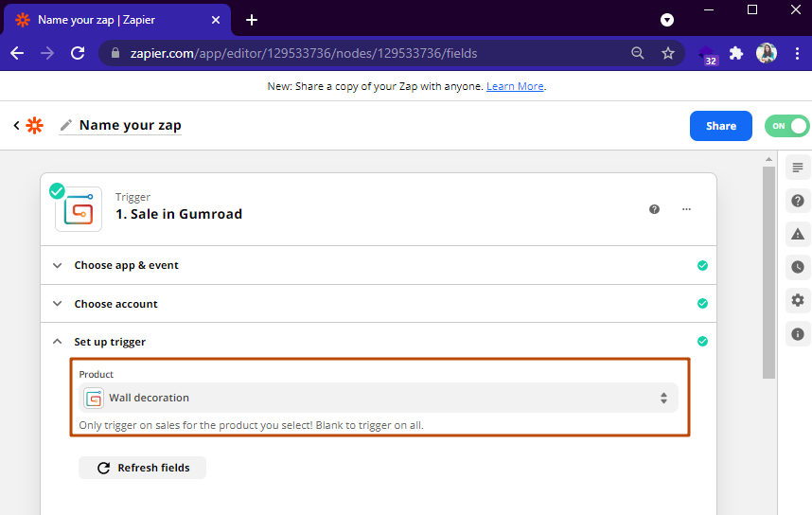Click the Set up trigger green checkmark
This screenshot has height=515, width=812.
click(x=702, y=342)
